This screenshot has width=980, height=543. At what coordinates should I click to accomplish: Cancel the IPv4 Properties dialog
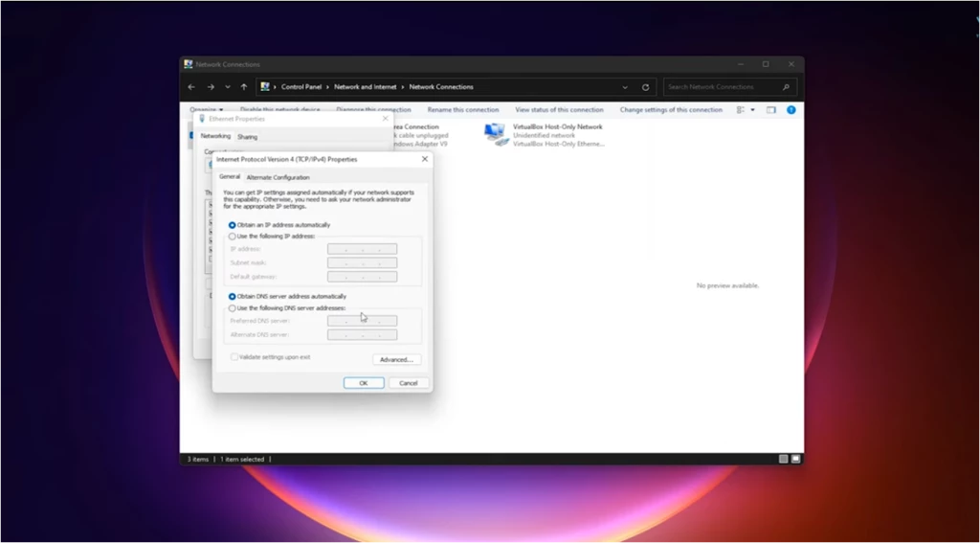pos(409,383)
